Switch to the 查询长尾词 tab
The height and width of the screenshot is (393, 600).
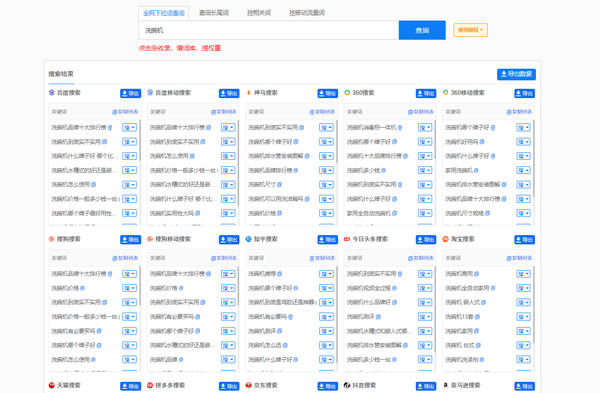coord(214,13)
